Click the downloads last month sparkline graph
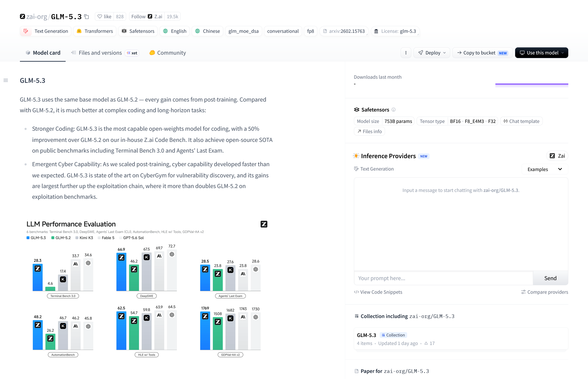Screen dimensions: 588x379 pos(532,85)
